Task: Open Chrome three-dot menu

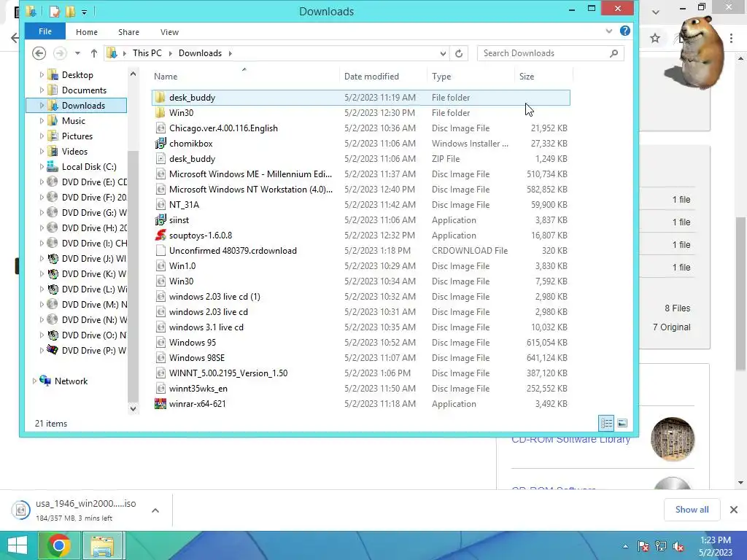Action: [731, 38]
